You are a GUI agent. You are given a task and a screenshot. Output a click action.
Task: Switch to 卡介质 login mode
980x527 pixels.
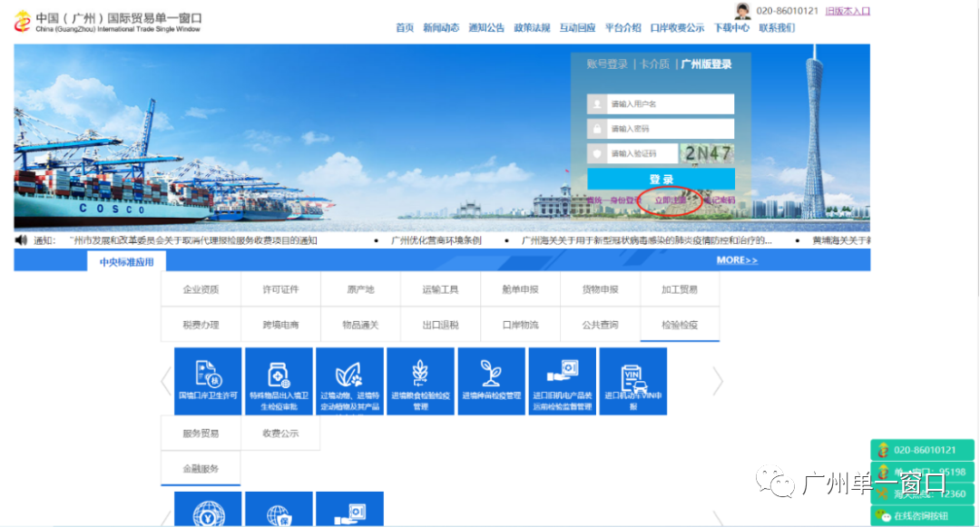(654, 63)
